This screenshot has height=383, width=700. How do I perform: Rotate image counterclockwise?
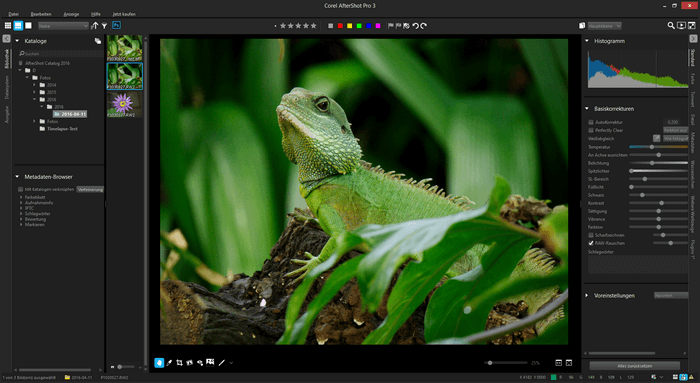[415, 26]
